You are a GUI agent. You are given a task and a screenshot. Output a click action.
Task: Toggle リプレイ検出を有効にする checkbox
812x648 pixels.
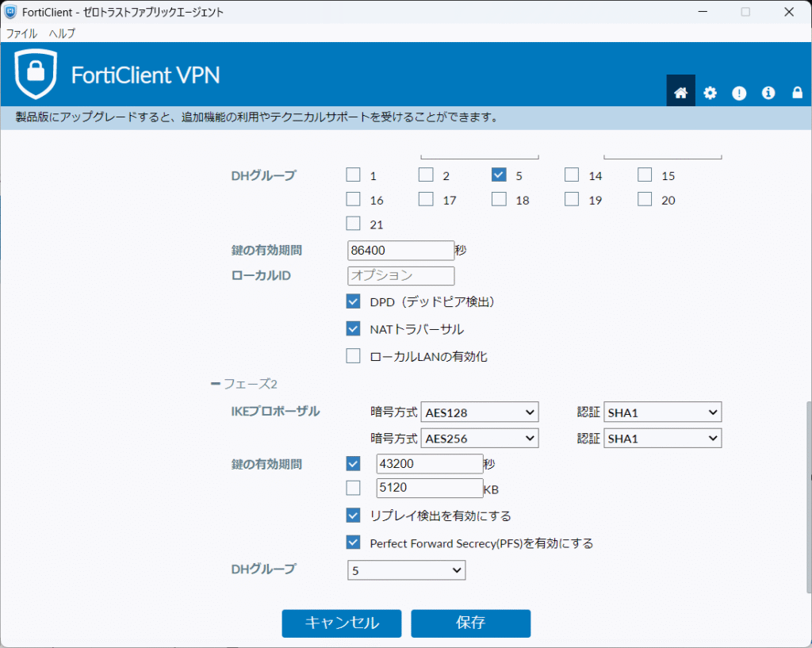click(353, 515)
